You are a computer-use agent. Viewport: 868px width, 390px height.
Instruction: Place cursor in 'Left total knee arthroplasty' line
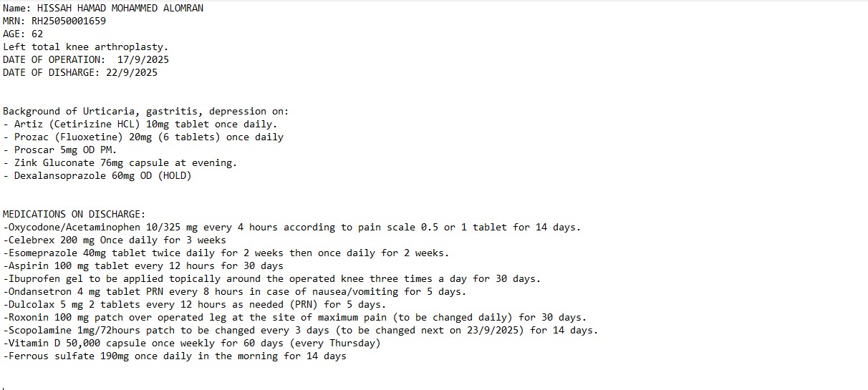[85, 47]
